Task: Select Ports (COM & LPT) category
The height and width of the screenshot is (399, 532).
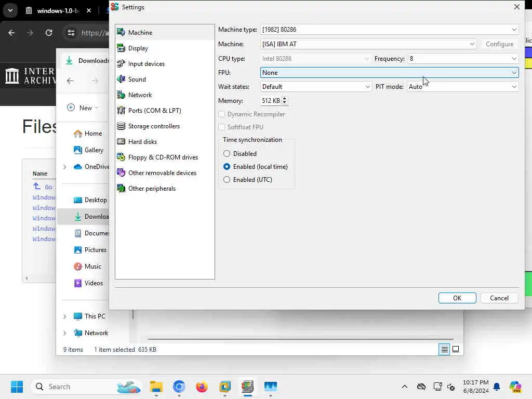Action: pyautogui.click(x=165, y=111)
